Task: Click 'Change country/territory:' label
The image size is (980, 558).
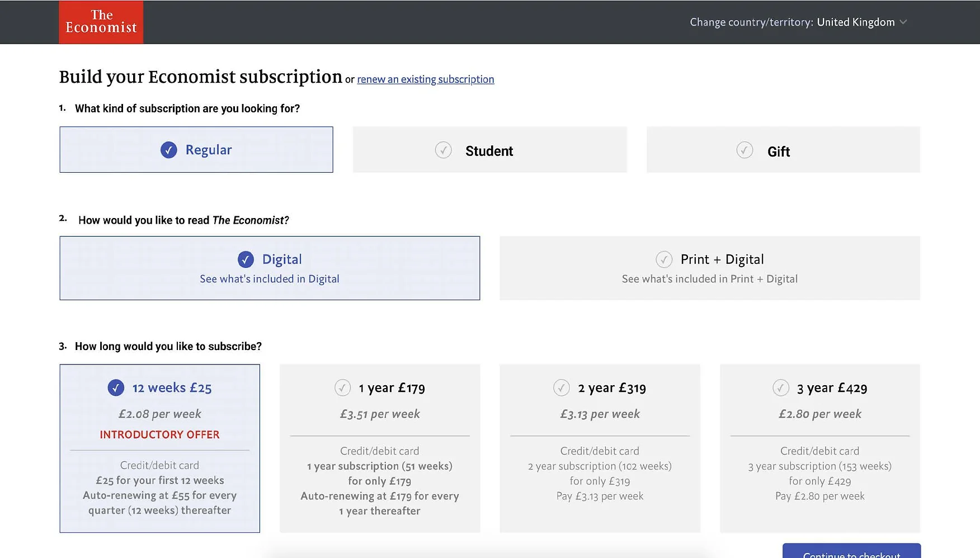Action: point(751,22)
